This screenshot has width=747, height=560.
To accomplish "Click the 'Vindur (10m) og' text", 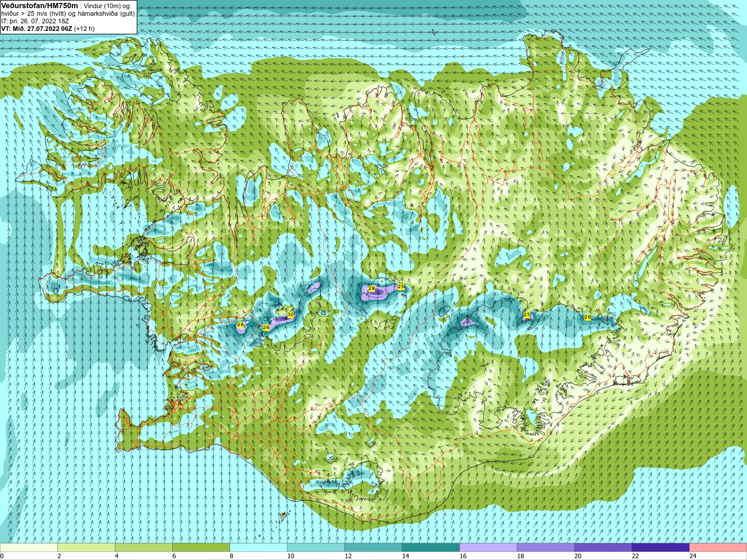I will [107, 6].
